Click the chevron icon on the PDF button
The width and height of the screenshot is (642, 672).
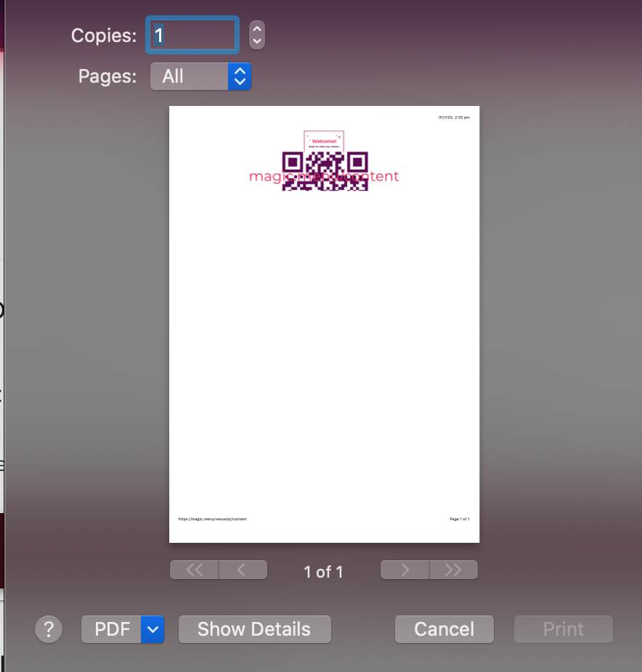[153, 629]
